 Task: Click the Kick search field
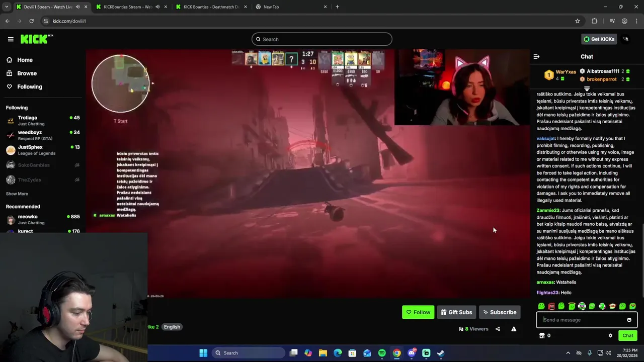tap(322, 39)
